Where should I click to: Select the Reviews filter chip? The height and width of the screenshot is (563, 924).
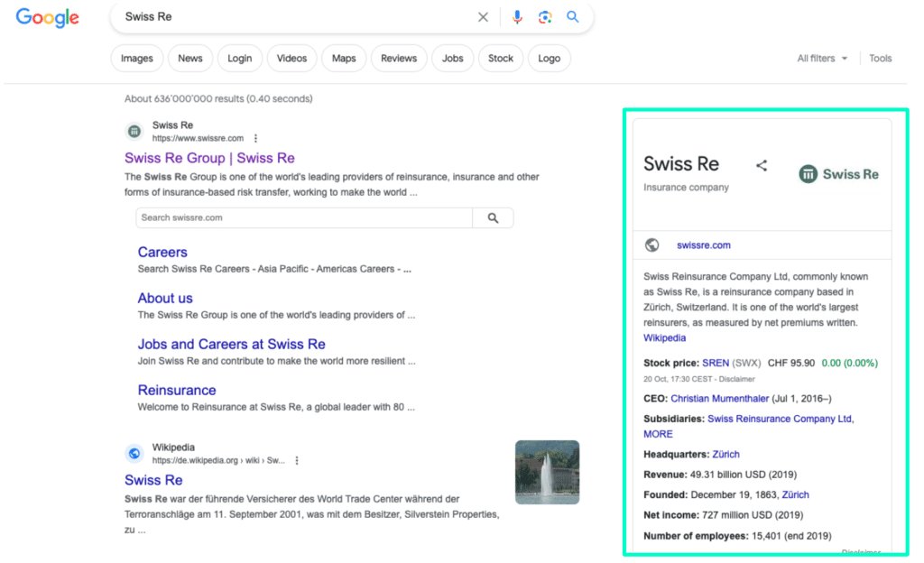pos(398,59)
